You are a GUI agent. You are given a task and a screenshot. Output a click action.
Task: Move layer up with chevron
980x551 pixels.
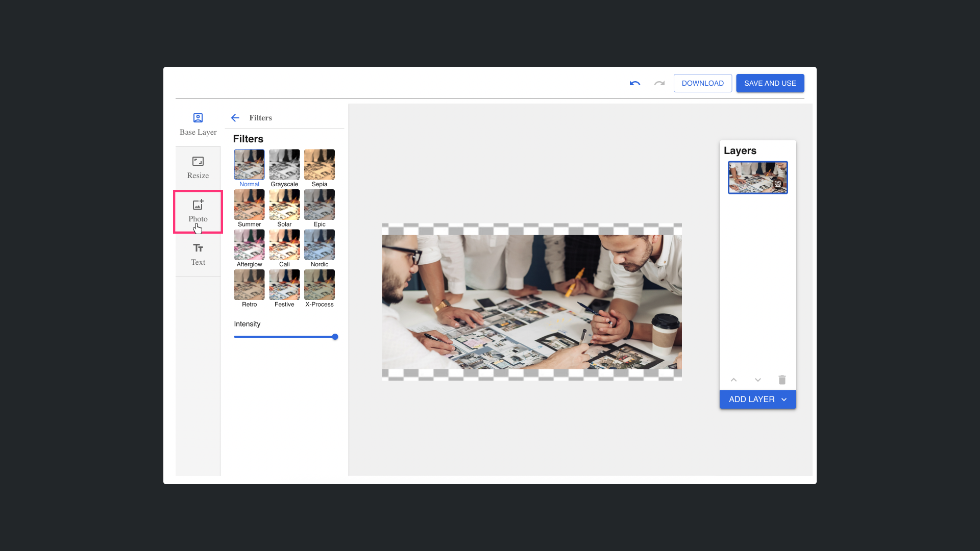click(733, 380)
